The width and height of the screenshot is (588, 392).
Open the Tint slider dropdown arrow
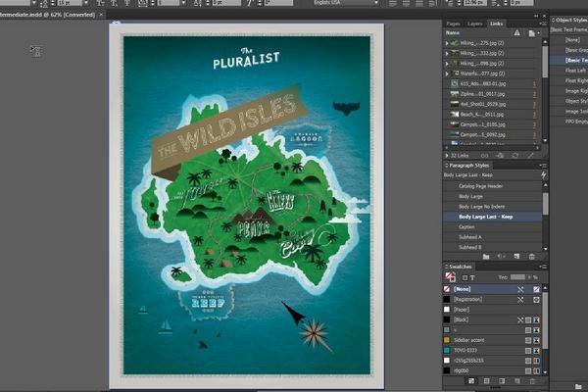(529, 277)
